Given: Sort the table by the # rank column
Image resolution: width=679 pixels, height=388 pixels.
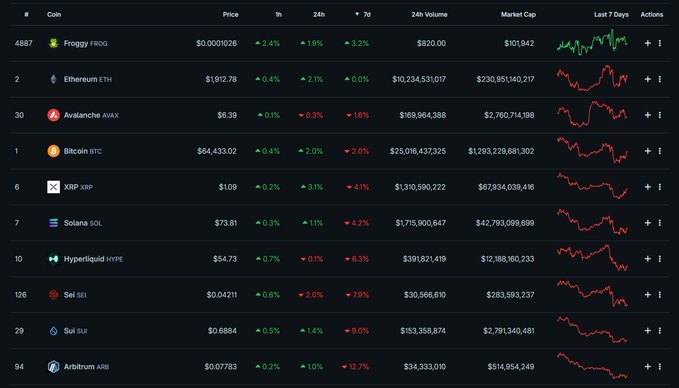Looking at the screenshot, I should (26, 14).
